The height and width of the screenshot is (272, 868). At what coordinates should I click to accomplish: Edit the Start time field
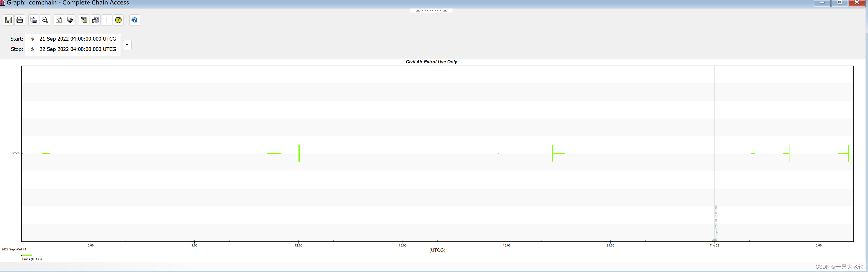tap(77, 39)
